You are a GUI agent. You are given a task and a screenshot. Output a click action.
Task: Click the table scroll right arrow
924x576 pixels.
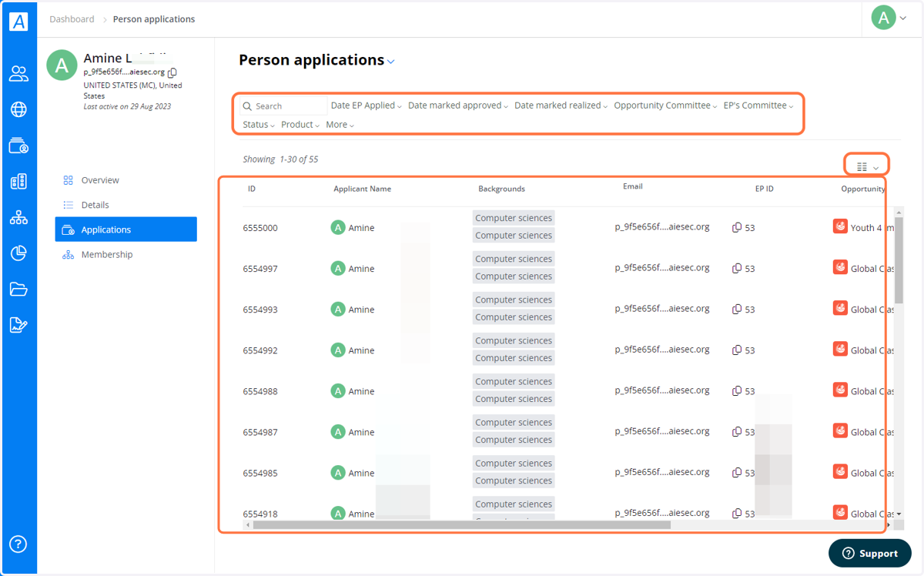(x=889, y=525)
